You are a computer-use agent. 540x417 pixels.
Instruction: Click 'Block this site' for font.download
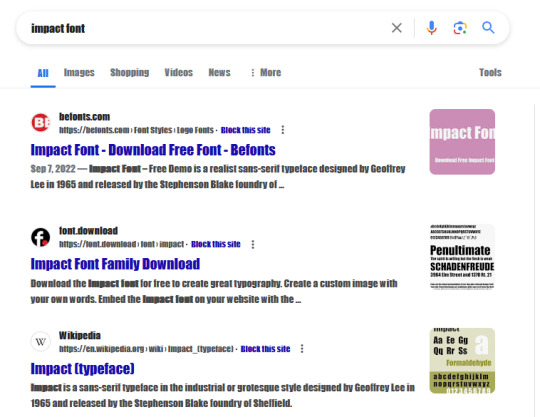(216, 244)
